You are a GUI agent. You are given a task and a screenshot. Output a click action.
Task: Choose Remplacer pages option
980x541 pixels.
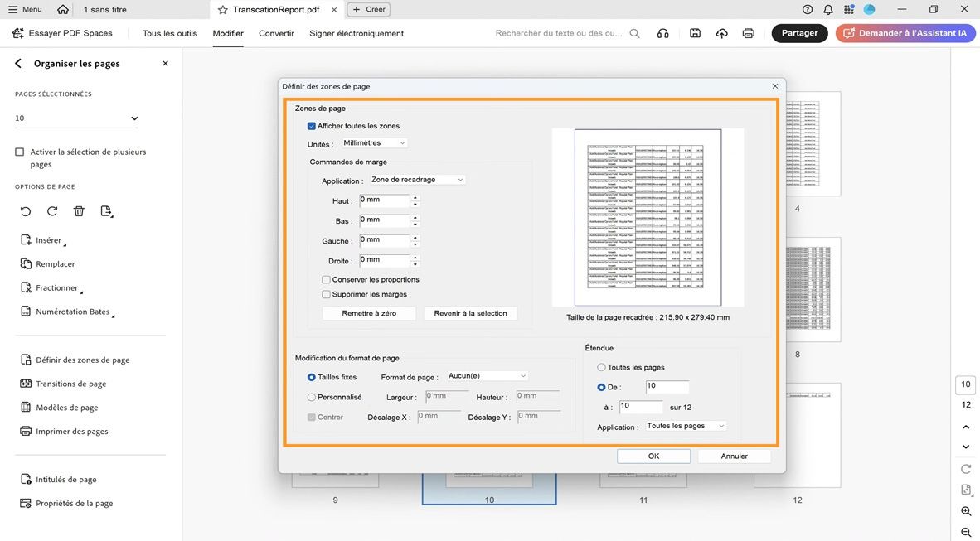[47, 264]
